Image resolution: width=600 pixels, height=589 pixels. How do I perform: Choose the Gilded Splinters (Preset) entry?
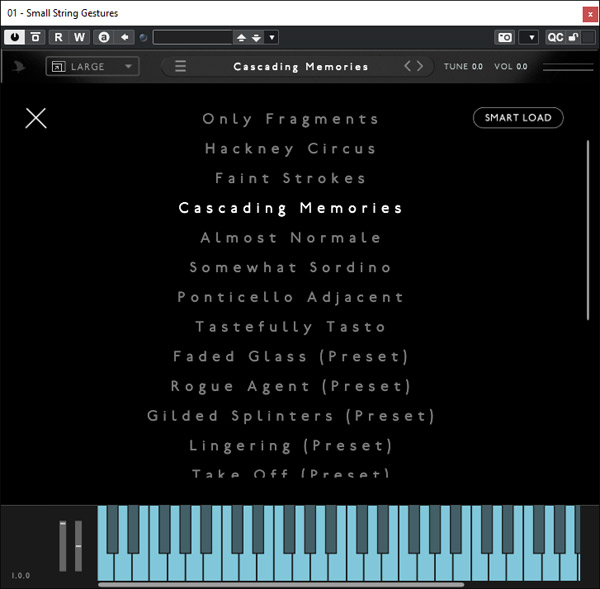click(290, 416)
